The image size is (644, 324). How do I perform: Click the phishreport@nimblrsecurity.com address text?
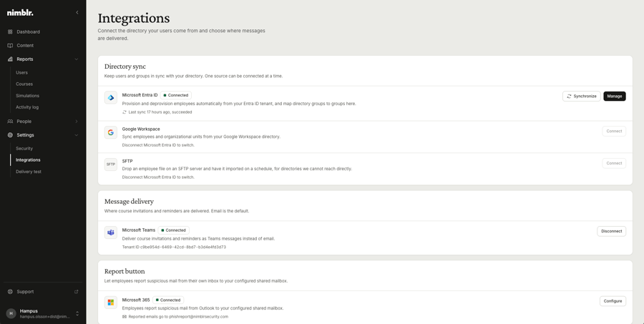point(198,317)
